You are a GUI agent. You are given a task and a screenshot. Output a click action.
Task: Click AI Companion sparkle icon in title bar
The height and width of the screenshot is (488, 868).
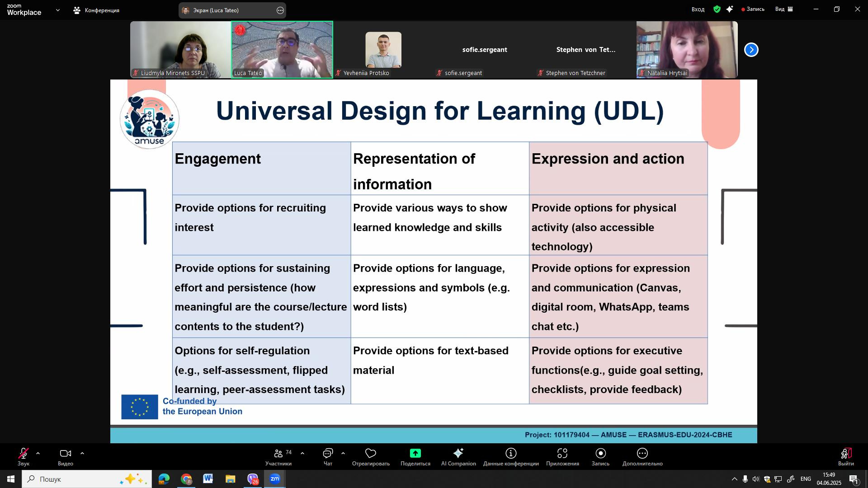[730, 9]
